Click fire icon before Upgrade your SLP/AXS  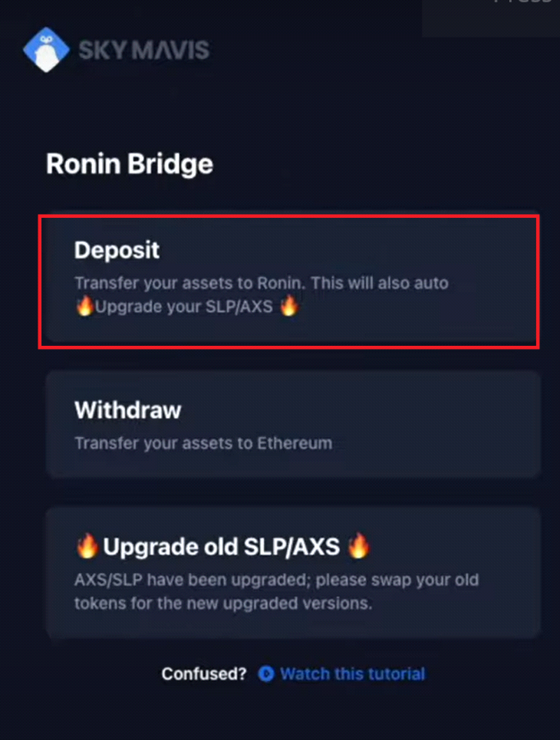coord(84,306)
